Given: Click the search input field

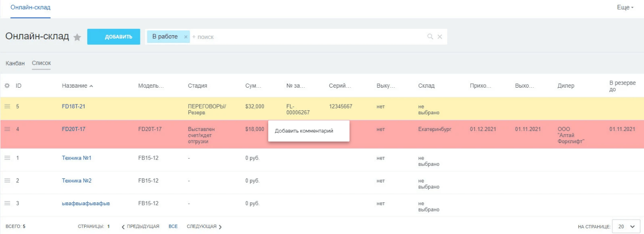Looking at the screenshot, I should pyautogui.click(x=307, y=37).
